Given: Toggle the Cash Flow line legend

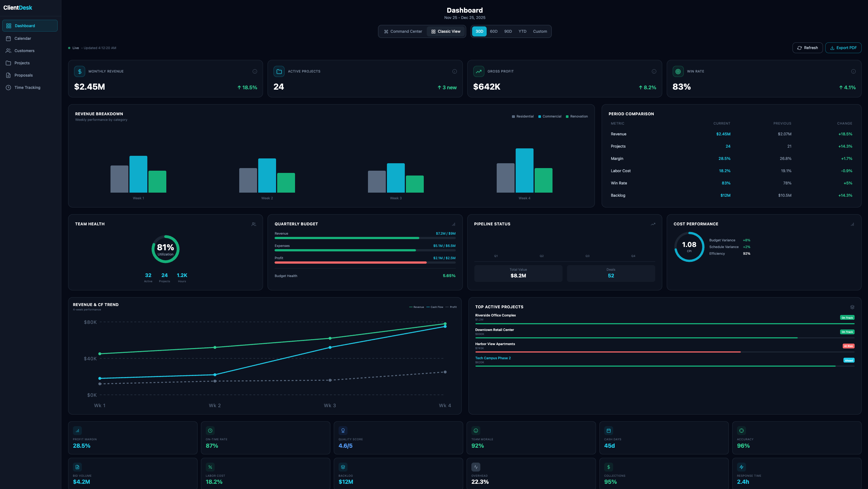Looking at the screenshot, I should click(436, 307).
